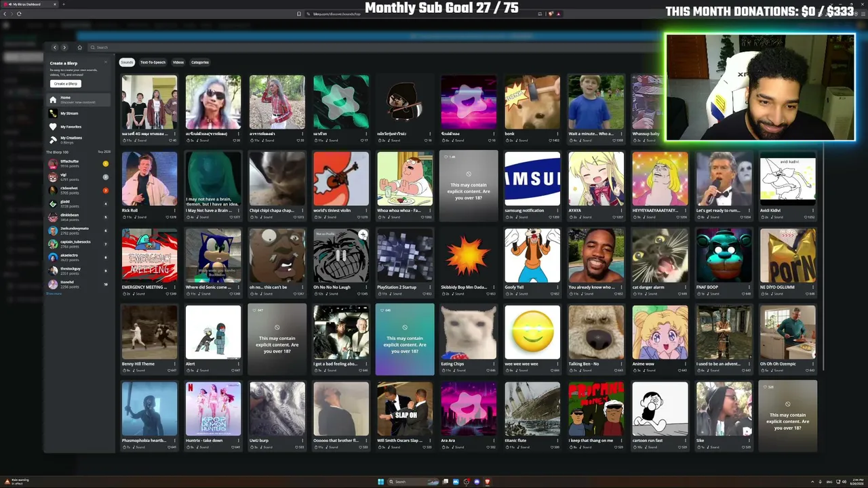Viewport: 868px width, 488px height.
Task: Select the My Blerps Dashboard browser tab
Action: (30, 4)
